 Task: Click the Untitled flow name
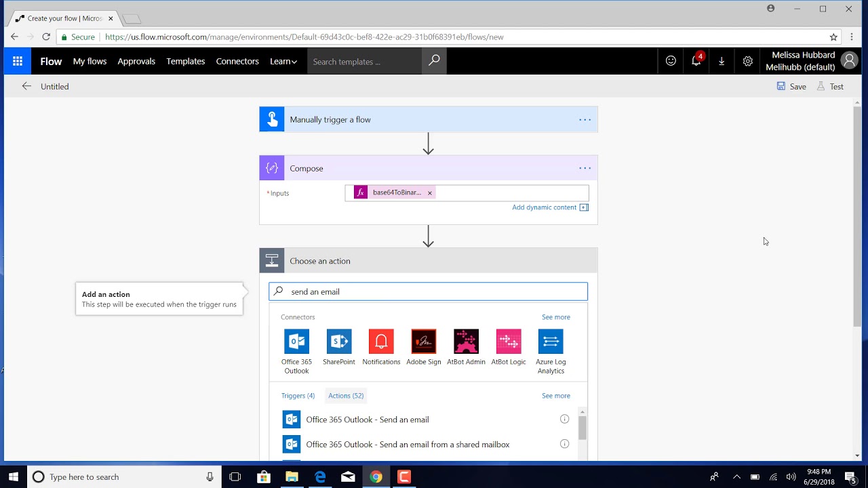[55, 86]
